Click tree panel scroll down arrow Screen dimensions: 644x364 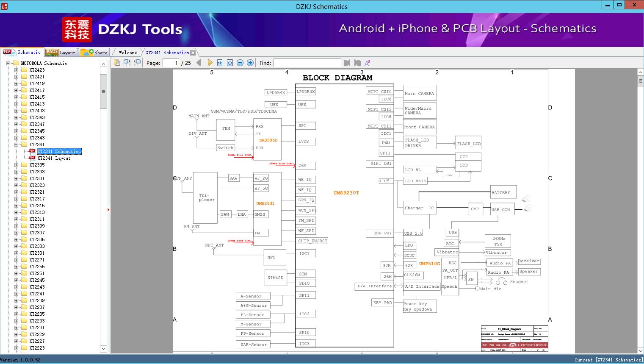pos(103,349)
